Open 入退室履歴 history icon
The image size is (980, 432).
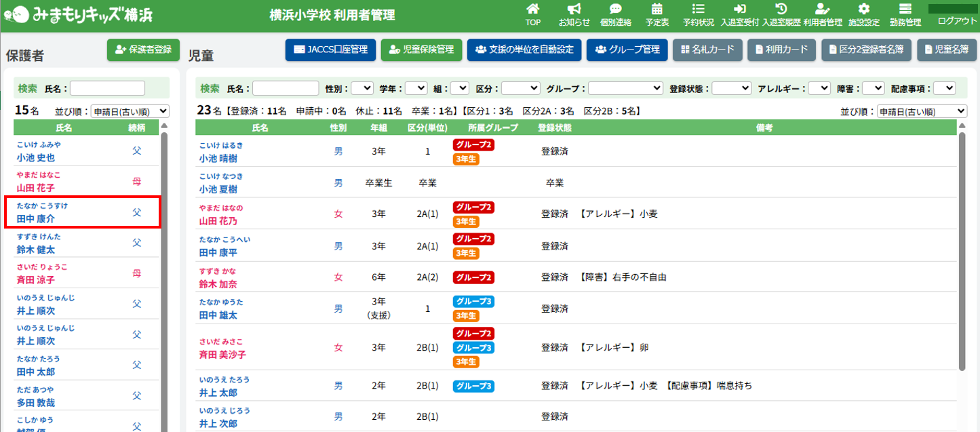coord(781,9)
